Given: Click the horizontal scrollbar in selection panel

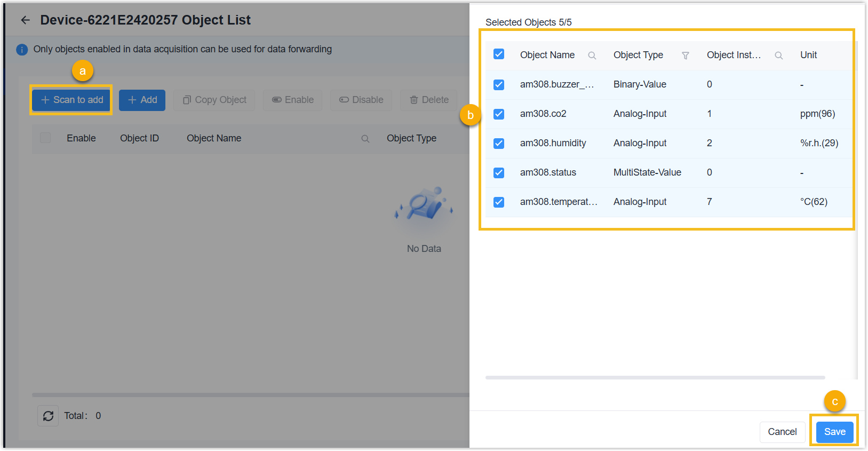Looking at the screenshot, I should tap(655, 378).
